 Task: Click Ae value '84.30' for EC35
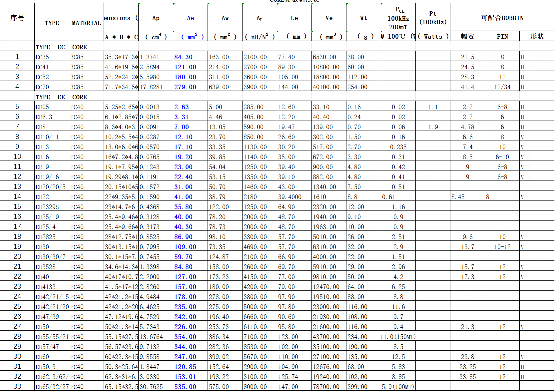190,57
